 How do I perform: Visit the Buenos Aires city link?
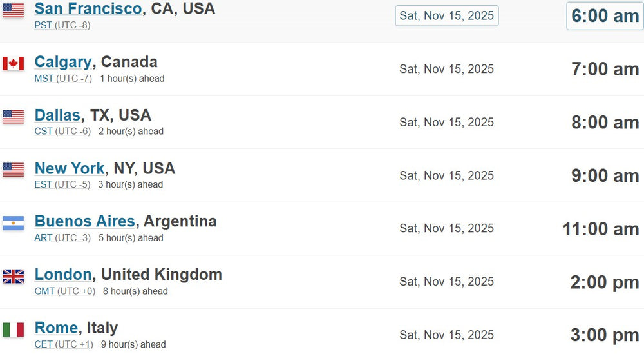coord(85,221)
